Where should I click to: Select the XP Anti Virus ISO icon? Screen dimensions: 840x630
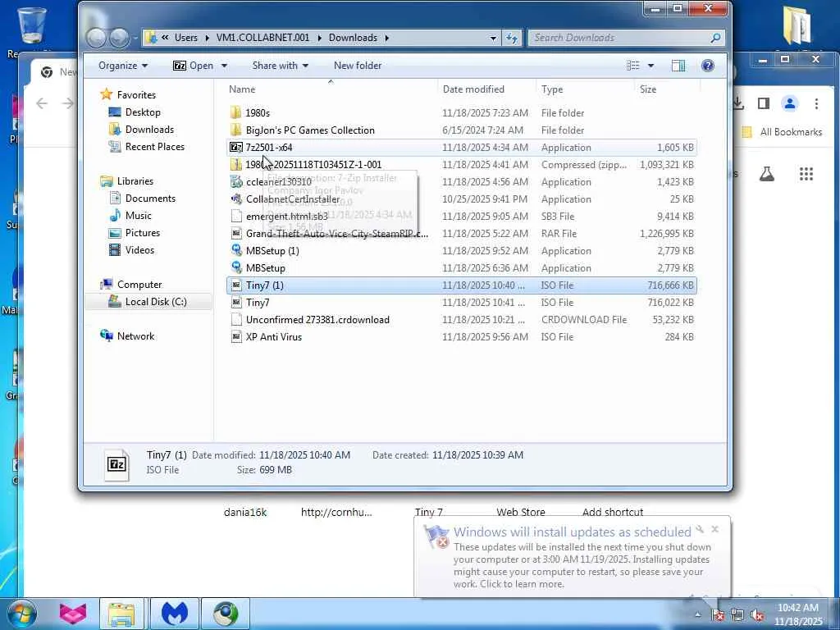point(235,336)
